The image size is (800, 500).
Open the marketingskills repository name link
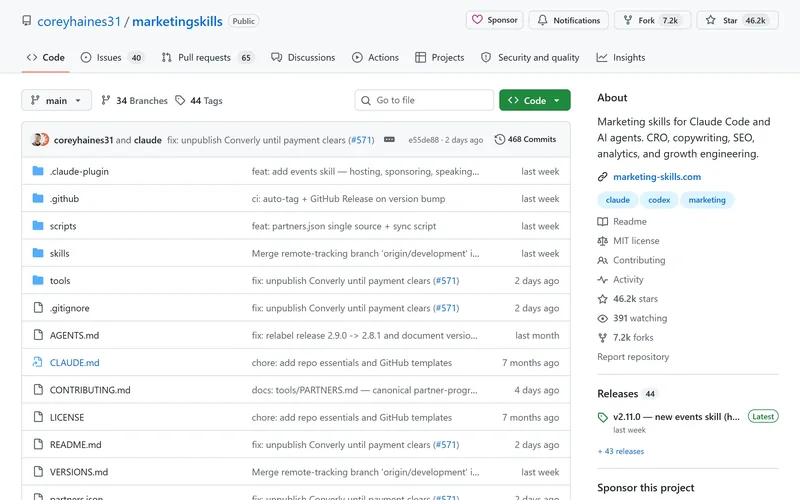(x=177, y=21)
